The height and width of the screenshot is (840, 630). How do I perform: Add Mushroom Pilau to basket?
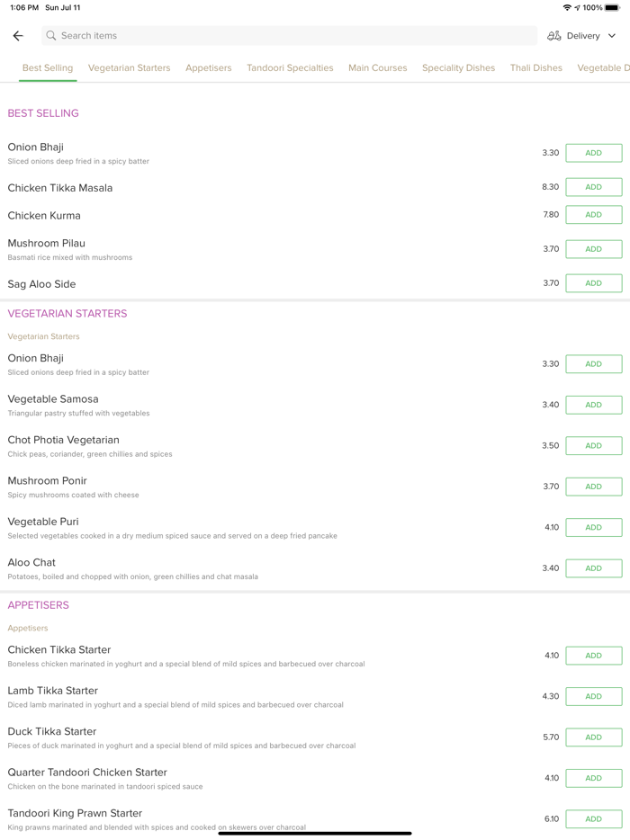tap(593, 249)
